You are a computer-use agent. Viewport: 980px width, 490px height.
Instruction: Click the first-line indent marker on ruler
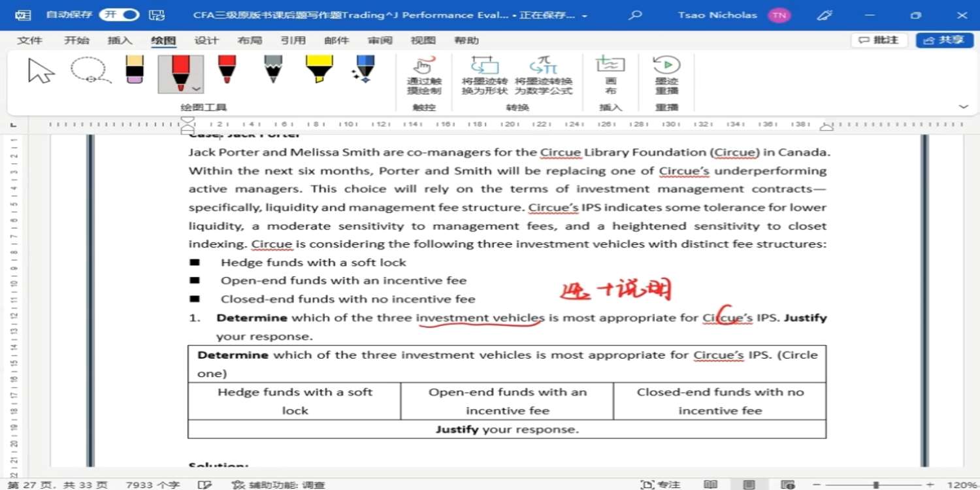coord(188,120)
